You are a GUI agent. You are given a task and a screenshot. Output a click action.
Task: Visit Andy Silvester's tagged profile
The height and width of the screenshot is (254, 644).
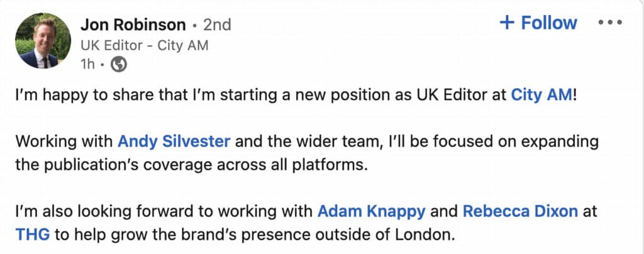coord(174,141)
